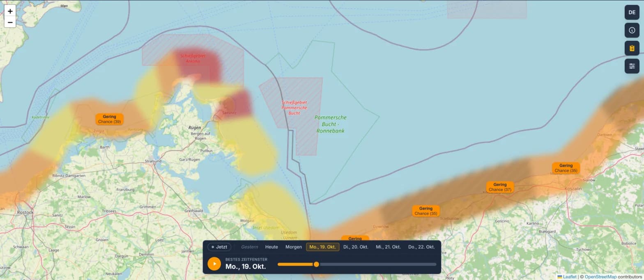Open the yellow clipboard list icon
This screenshot has height=280, width=644.
632,48
